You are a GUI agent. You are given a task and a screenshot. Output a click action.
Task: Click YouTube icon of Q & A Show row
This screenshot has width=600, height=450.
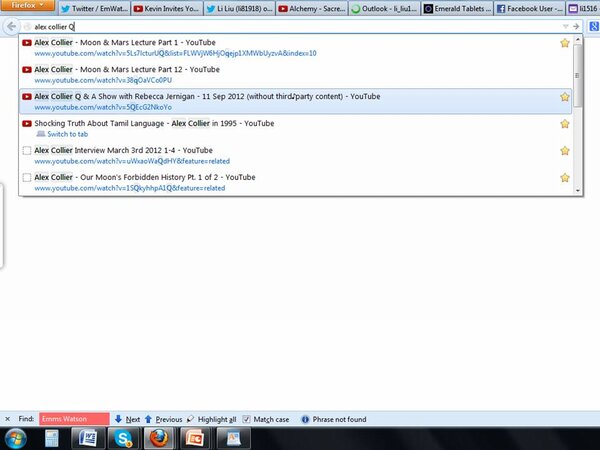tap(27, 97)
